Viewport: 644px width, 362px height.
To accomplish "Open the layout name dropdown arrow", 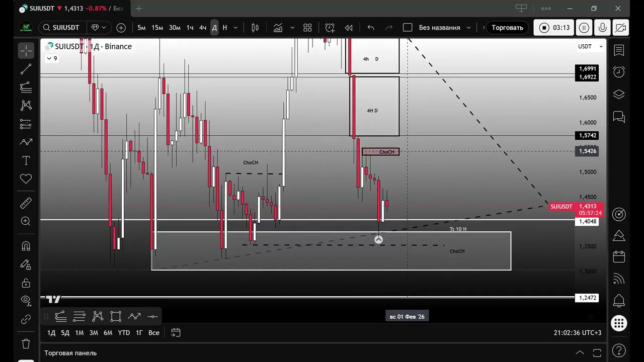I will click(468, 28).
